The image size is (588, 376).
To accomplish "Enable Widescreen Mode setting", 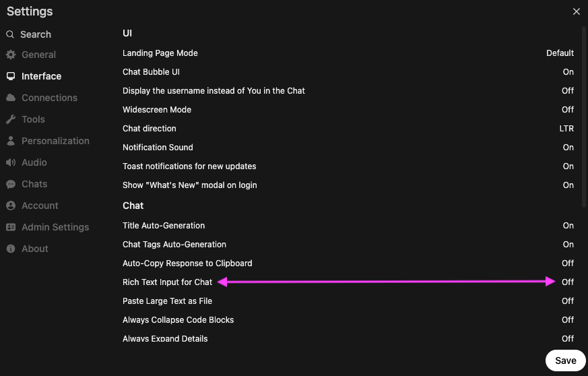I will point(567,110).
